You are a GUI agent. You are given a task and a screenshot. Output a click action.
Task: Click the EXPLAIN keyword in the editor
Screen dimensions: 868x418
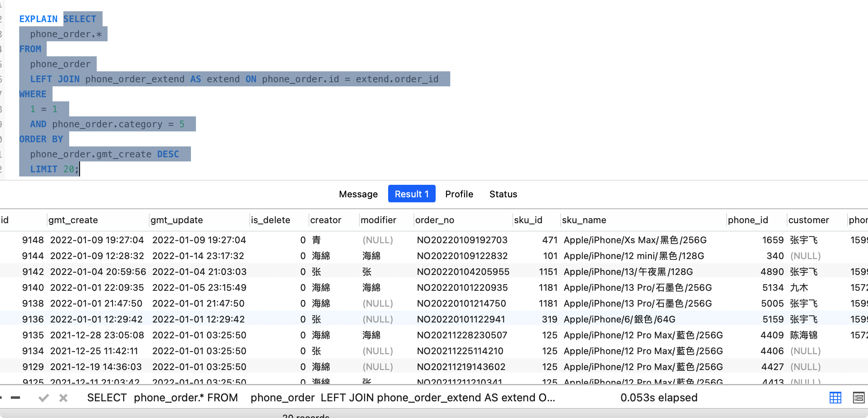38,19
